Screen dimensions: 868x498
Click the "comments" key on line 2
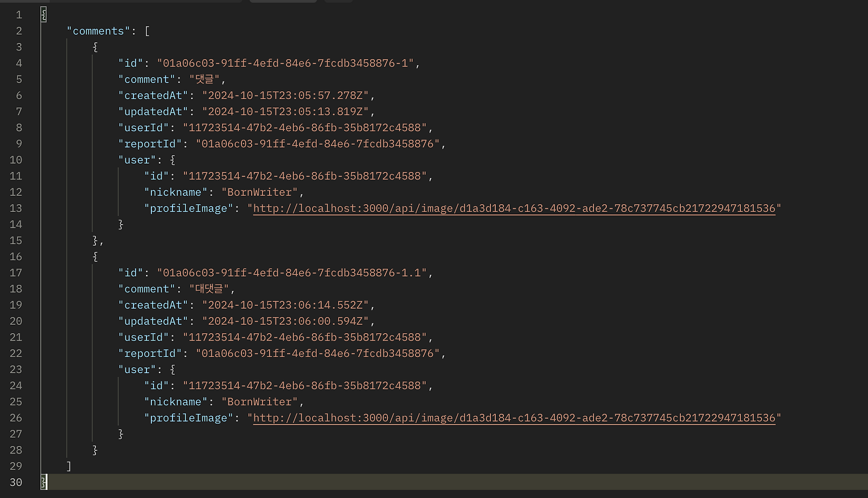[x=98, y=31]
